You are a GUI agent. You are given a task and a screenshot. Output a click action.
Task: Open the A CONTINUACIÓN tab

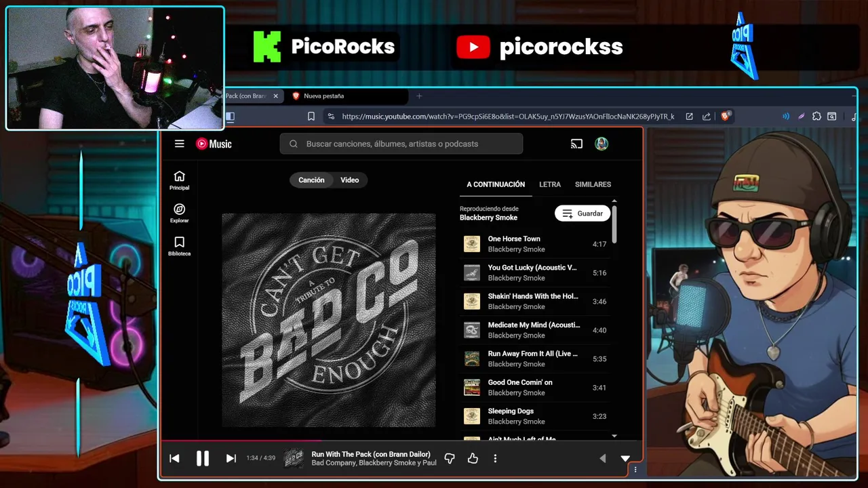click(496, 184)
